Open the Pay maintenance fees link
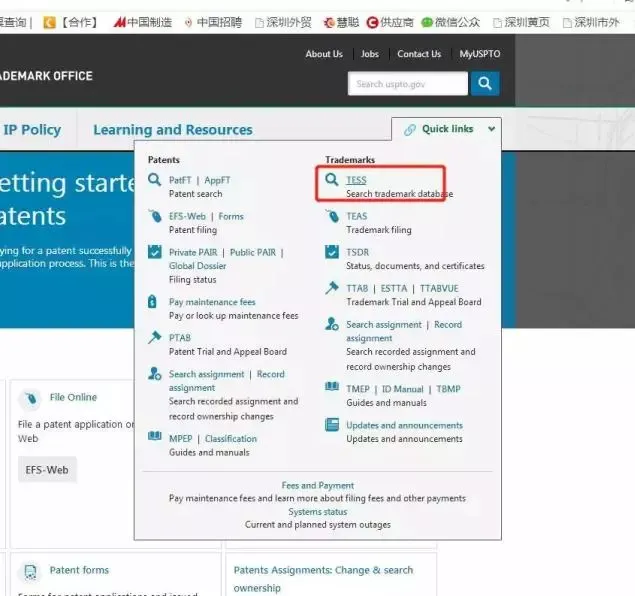The width and height of the screenshot is (635, 596). click(x=212, y=302)
